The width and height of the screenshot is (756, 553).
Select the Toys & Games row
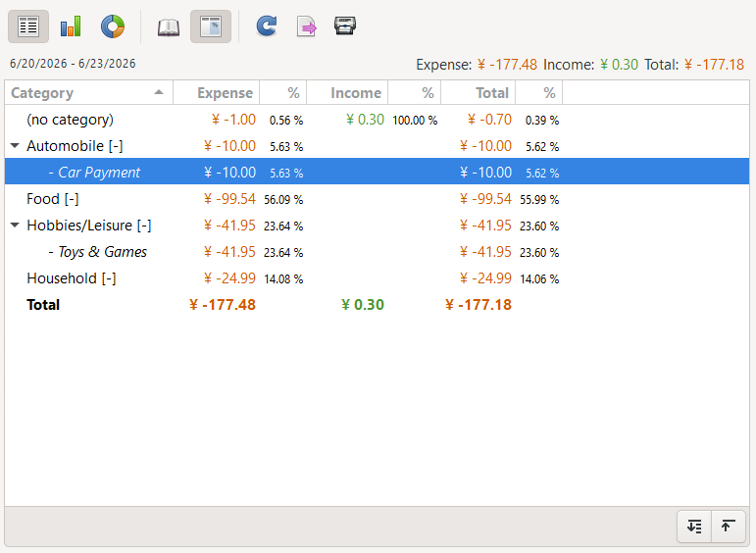pos(378,252)
